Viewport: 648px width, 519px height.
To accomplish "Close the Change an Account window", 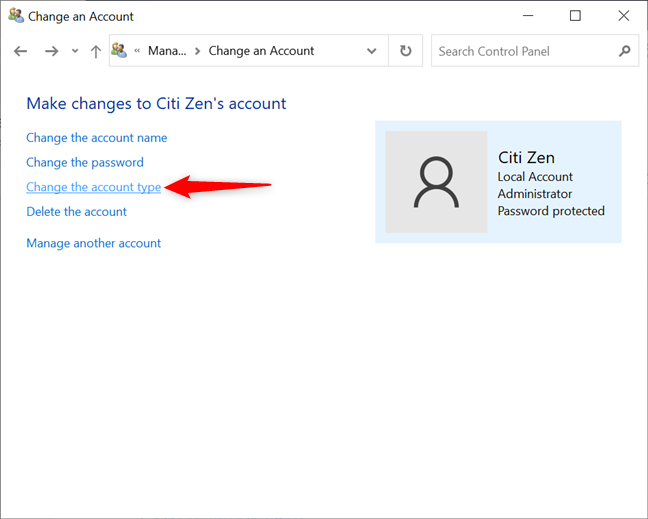I will 624,16.
